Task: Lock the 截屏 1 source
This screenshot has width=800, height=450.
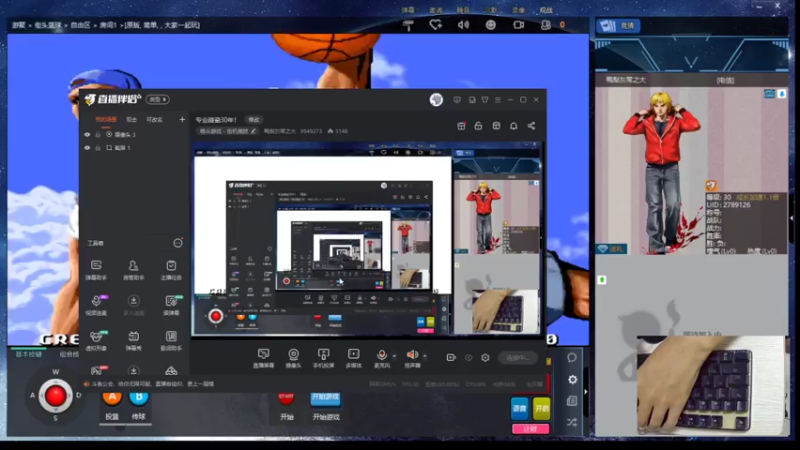Action: pos(98,147)
